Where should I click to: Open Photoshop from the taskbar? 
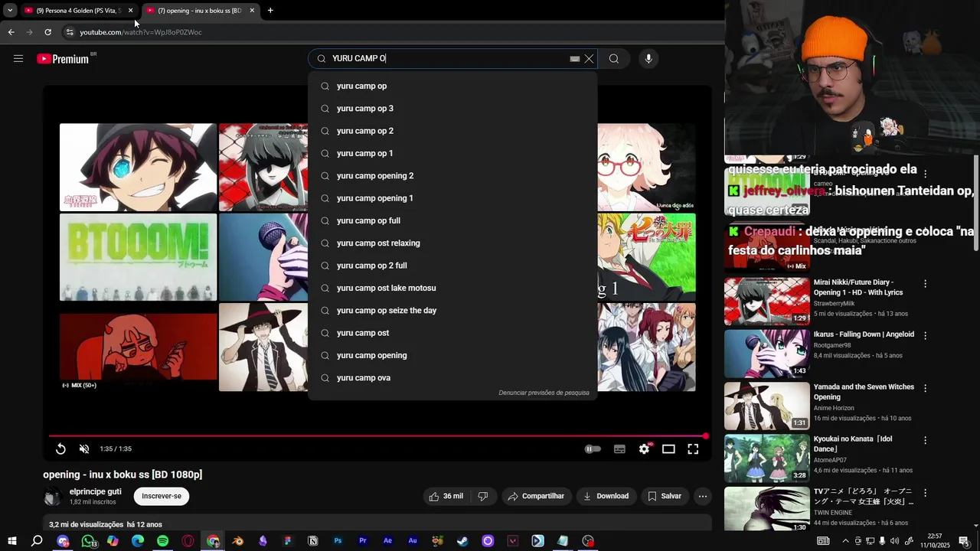tap(338, 541)
